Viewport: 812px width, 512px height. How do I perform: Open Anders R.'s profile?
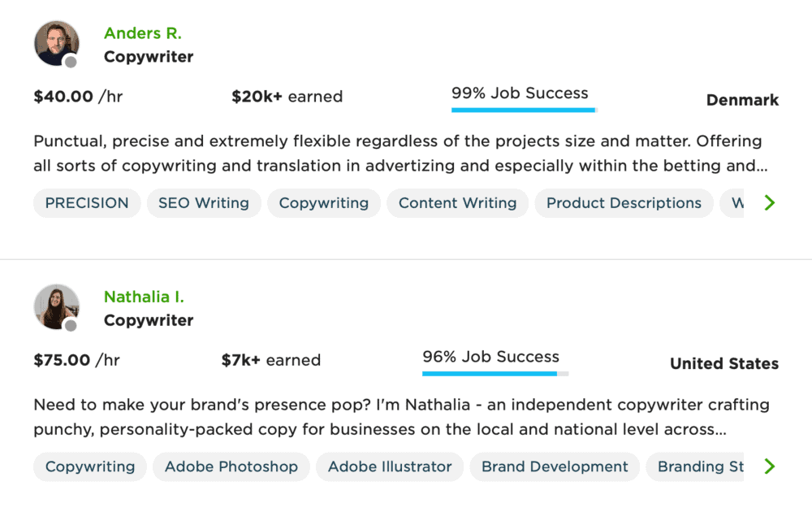click(x=142, y=33)
